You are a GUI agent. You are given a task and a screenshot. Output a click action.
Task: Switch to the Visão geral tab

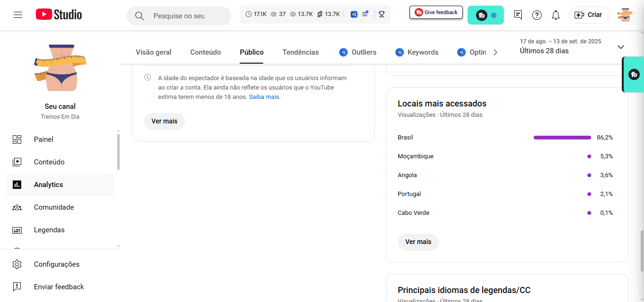153,52
